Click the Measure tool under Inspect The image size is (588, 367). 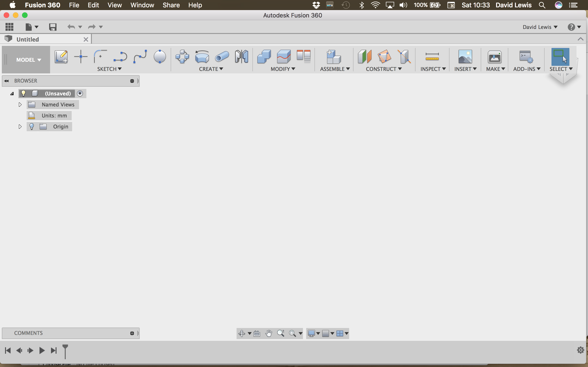(x=432, y=57)
